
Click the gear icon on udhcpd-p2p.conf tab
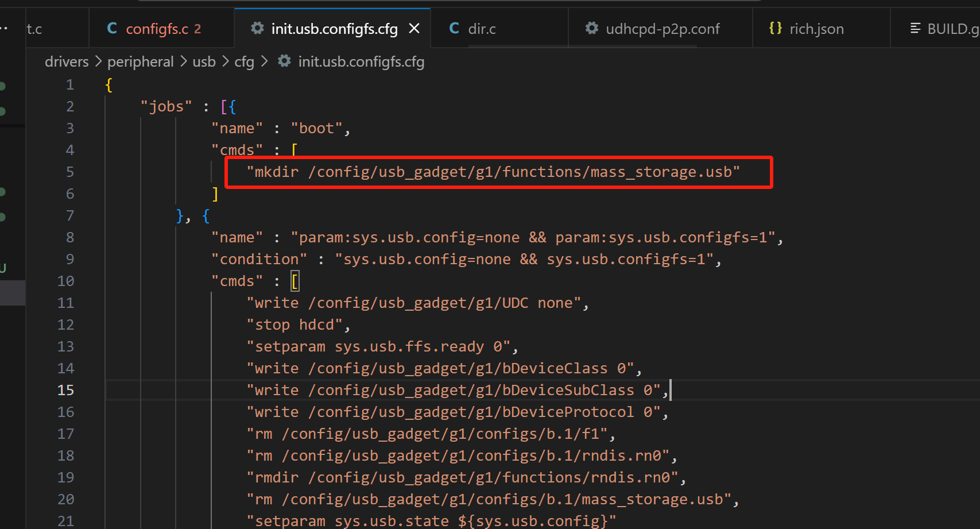[x=591, y=28]
